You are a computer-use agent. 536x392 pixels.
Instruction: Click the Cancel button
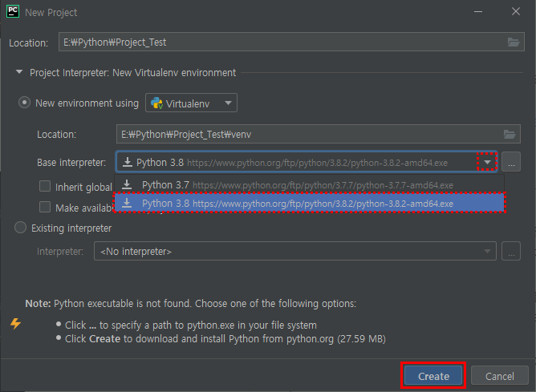click(499, 376)
